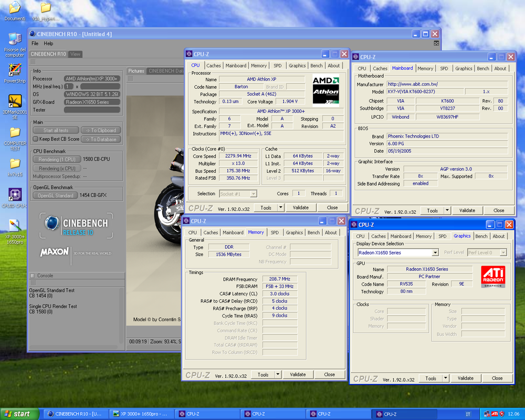Open the Help menu in CINEBENCH
525x420 pixels.
48,43
